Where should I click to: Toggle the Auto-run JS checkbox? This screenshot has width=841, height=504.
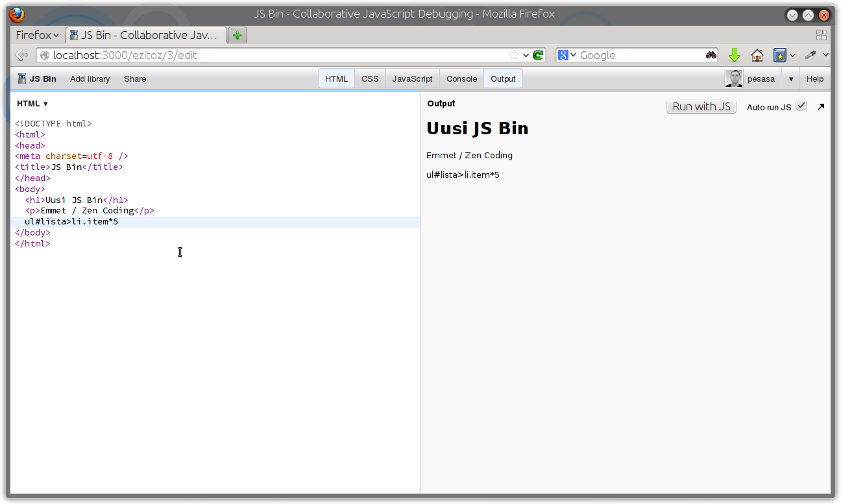coord(801,106)
